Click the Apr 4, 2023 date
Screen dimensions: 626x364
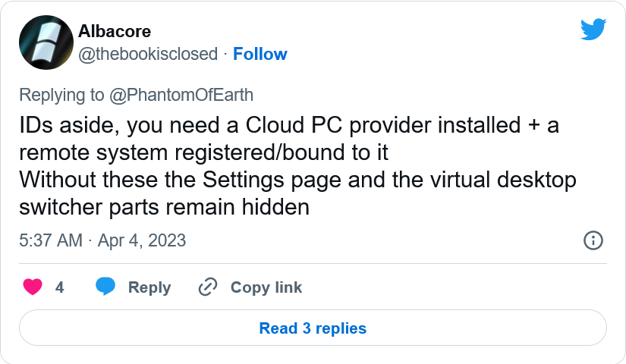pos(142,240)
